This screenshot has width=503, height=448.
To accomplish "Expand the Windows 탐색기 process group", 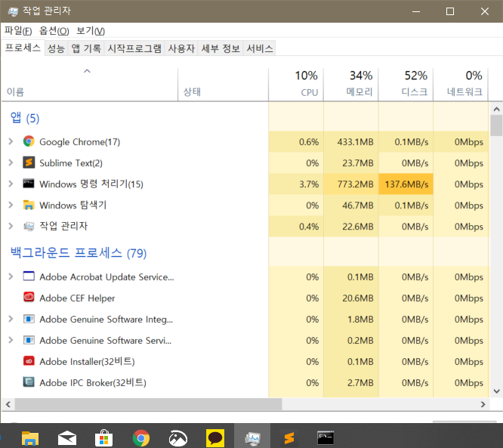I will (x=11, y=205).
